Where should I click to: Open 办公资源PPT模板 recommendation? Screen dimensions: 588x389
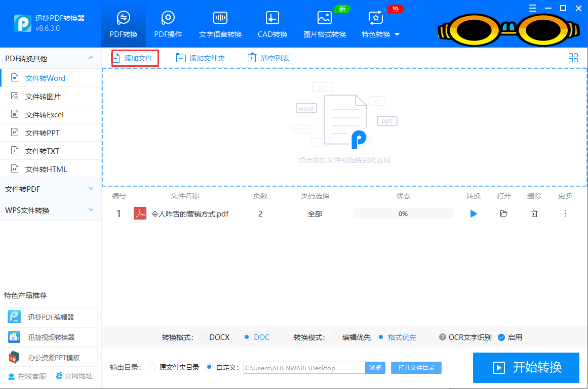[x=50, y=357]
